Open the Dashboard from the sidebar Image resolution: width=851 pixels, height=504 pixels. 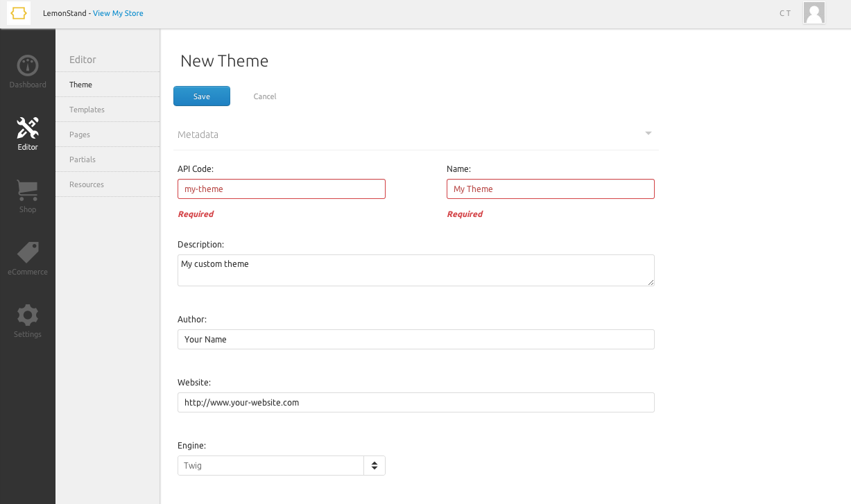[27, 69]
